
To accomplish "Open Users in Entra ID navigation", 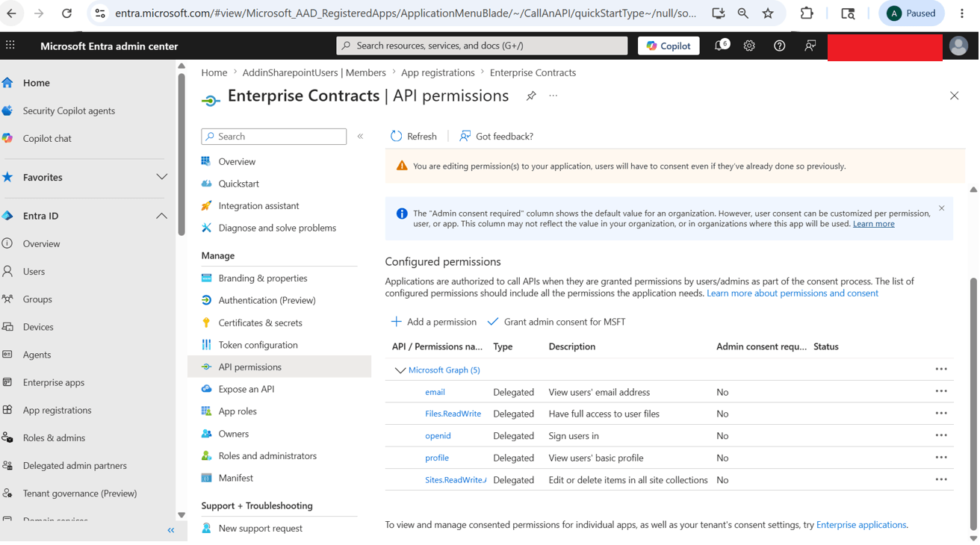I will point(34,272).
